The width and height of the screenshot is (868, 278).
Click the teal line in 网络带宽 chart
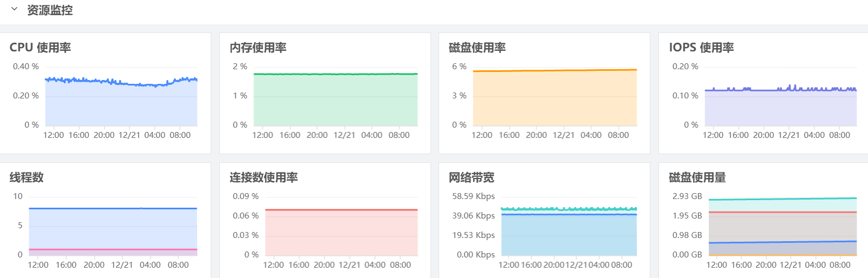click(569, 208)
